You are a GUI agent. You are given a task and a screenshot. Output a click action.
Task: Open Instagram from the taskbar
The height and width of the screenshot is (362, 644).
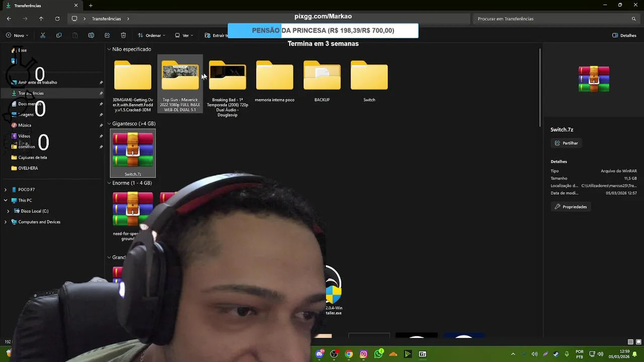click(x=364, y=354)
